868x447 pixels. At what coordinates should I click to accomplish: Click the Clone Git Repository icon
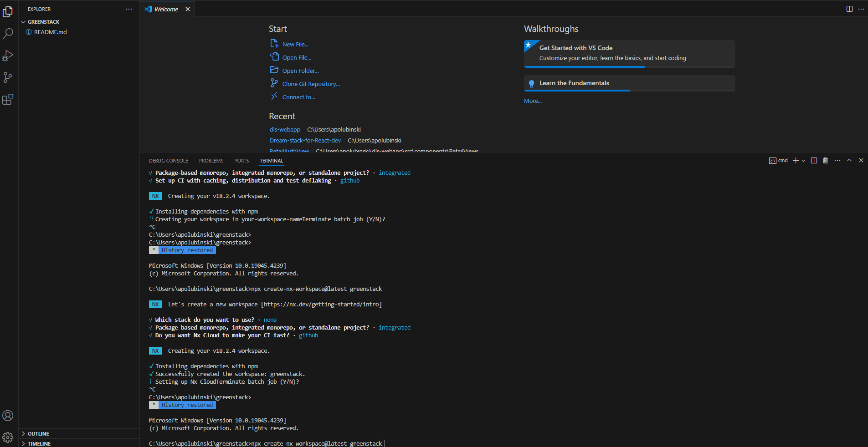274,83
